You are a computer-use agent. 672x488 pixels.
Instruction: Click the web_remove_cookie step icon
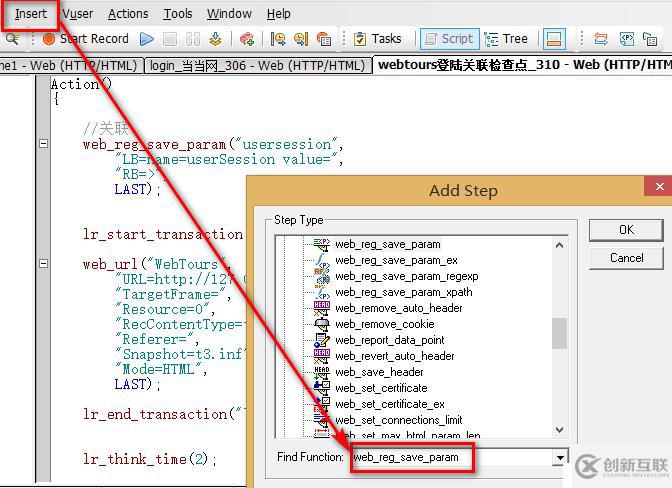click(x=322, y=324)
